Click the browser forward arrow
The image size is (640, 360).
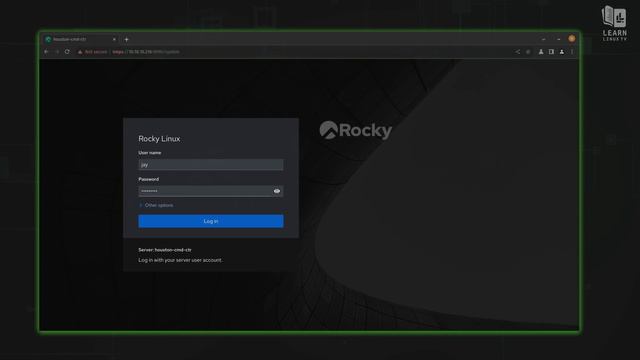(57, 52)
